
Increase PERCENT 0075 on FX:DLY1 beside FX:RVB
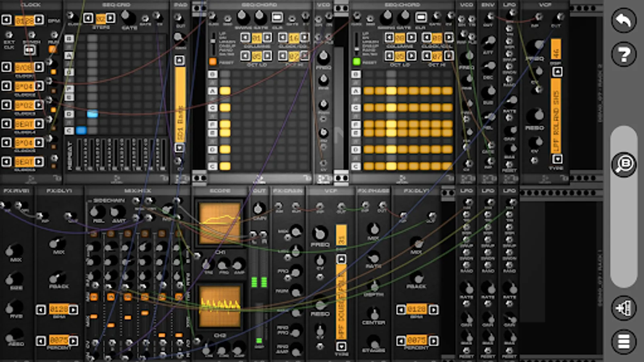click(x=73, y=341)
